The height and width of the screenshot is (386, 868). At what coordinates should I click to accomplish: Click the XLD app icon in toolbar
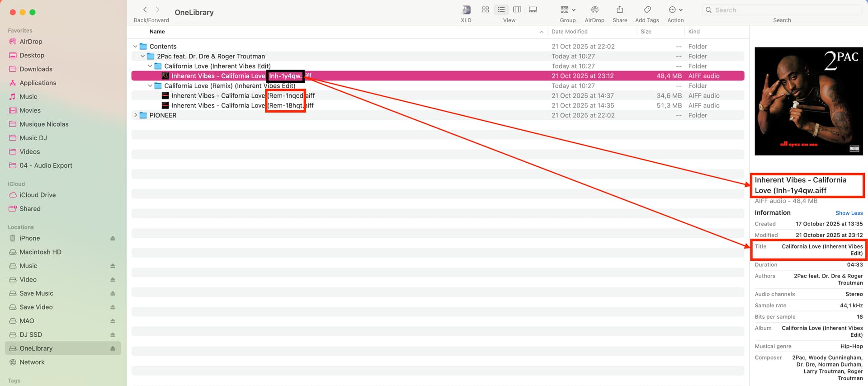(x=466, y=10)
